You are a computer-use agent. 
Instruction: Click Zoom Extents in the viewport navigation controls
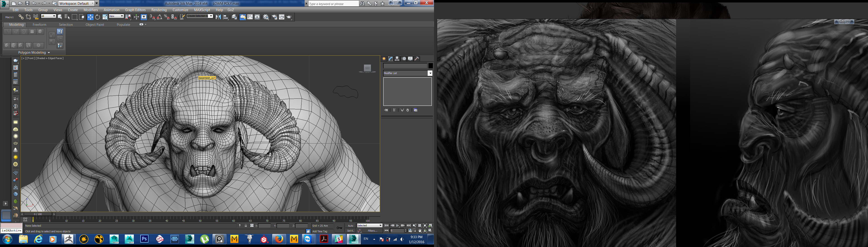click(x=425, y=225)
